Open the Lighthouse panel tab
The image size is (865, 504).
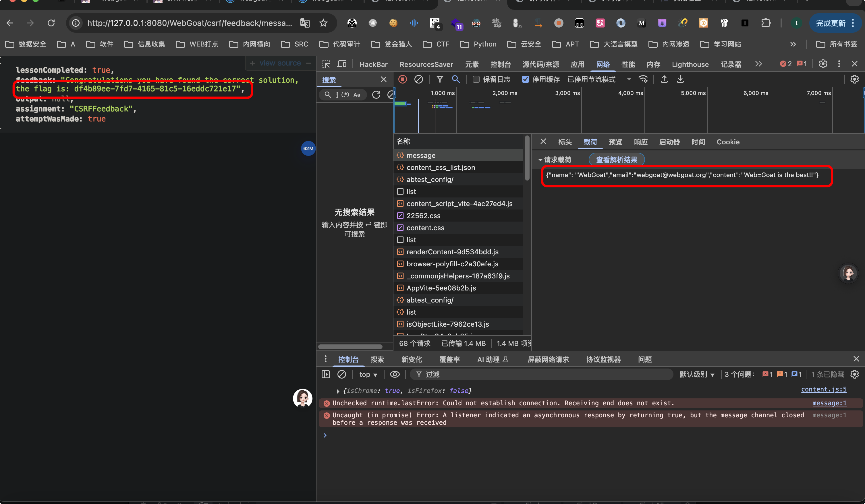pyautogui.click(x=690, y=64)
